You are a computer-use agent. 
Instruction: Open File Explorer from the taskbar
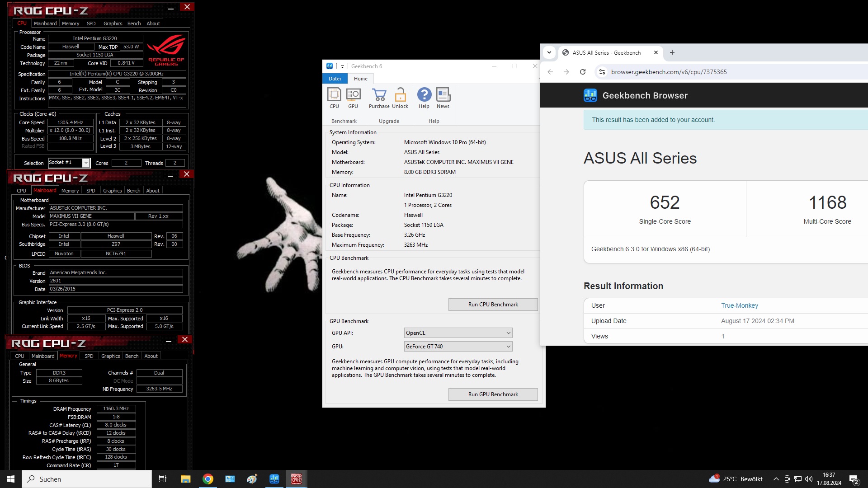pos(186,479)
